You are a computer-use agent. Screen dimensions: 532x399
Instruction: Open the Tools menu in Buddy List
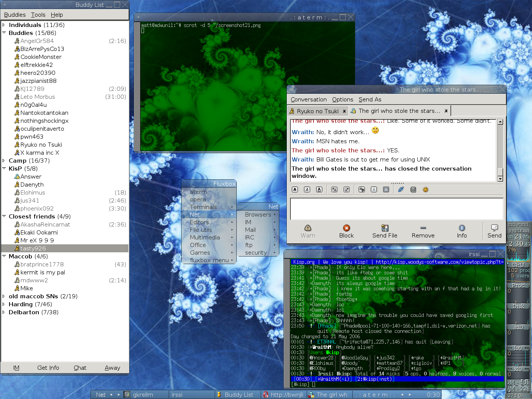38,15
